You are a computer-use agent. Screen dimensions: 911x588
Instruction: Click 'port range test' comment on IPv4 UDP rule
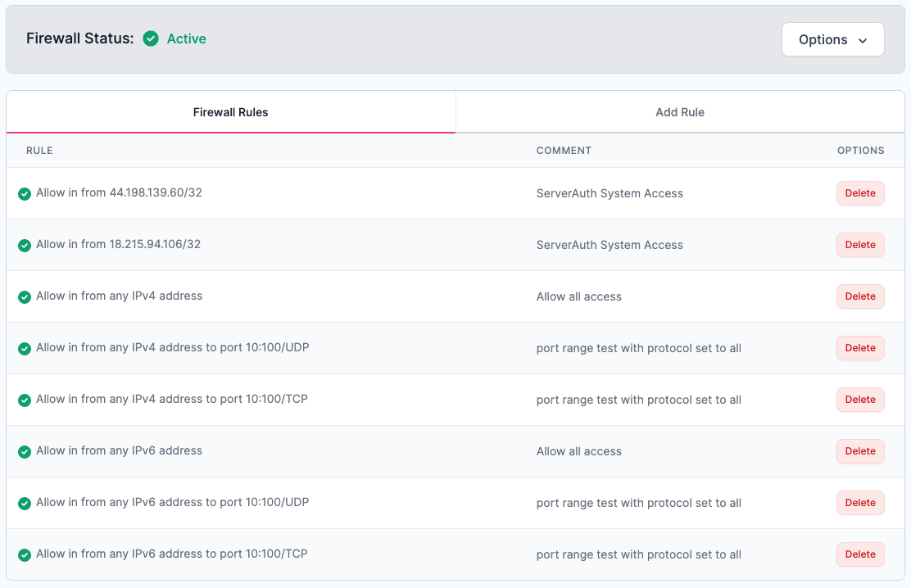click(x=638, y=349)
